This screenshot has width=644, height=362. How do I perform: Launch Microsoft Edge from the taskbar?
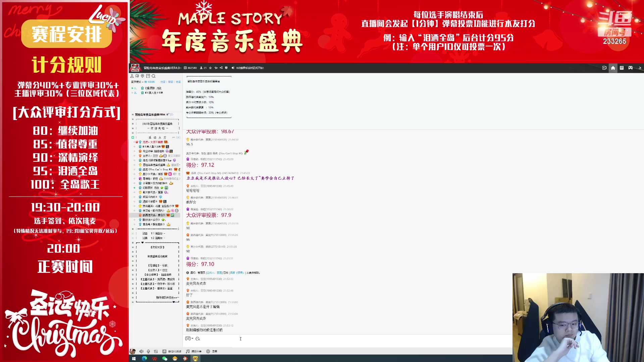(x=144, y=359)
